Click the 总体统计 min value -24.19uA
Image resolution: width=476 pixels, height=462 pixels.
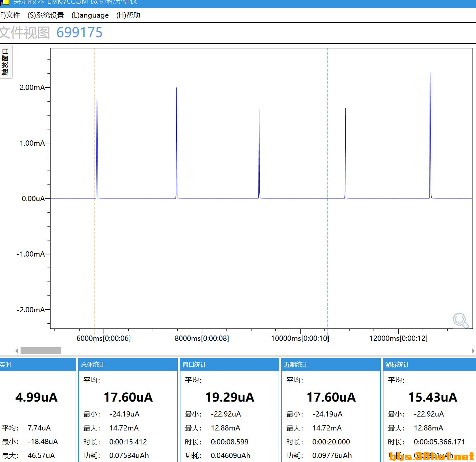coord(124,414)
